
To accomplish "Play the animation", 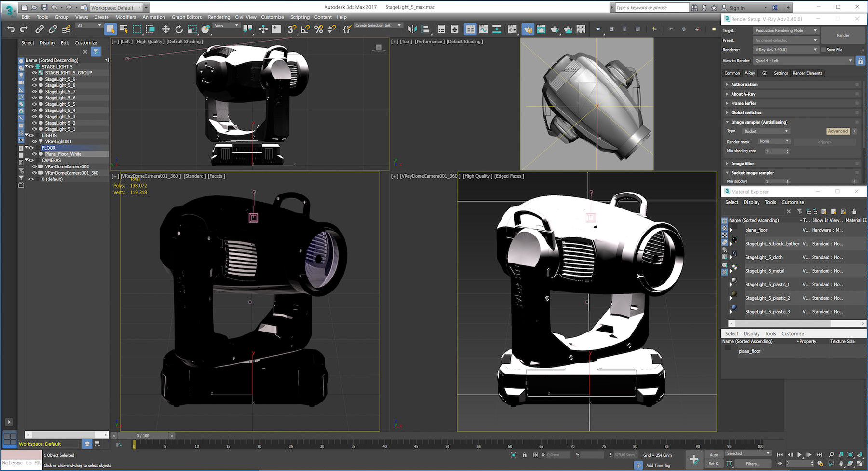I will (800, 455).
